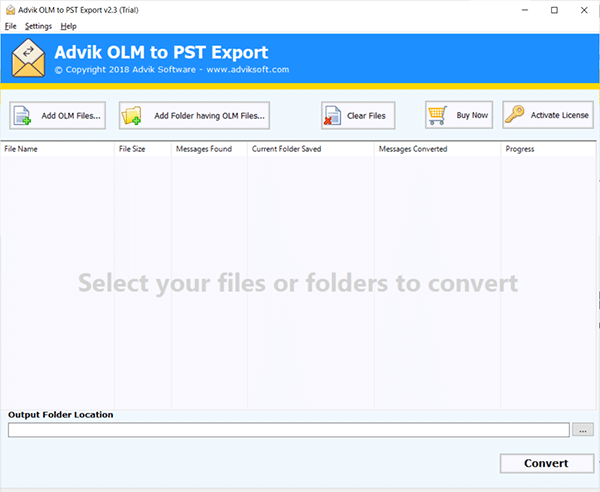
Task: Click the Activate License button label
Action: coord(559,115)
